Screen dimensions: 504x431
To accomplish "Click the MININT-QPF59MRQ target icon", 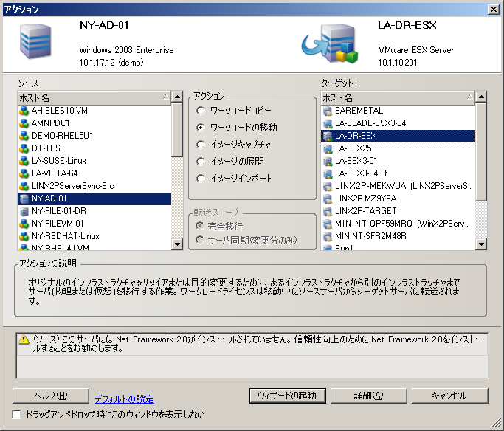I will pos(327,224).
